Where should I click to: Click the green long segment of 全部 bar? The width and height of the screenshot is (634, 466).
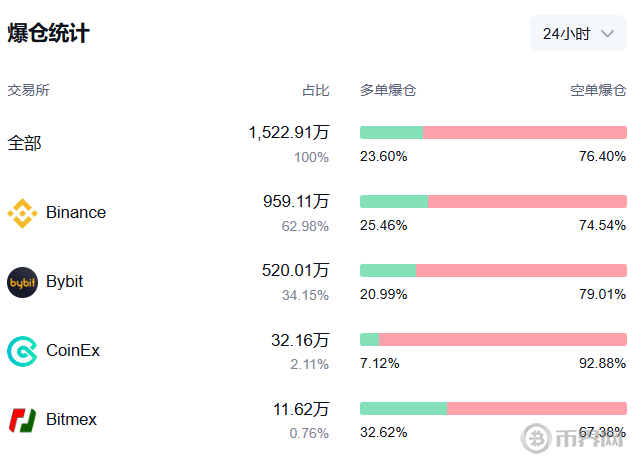point(391,132)
